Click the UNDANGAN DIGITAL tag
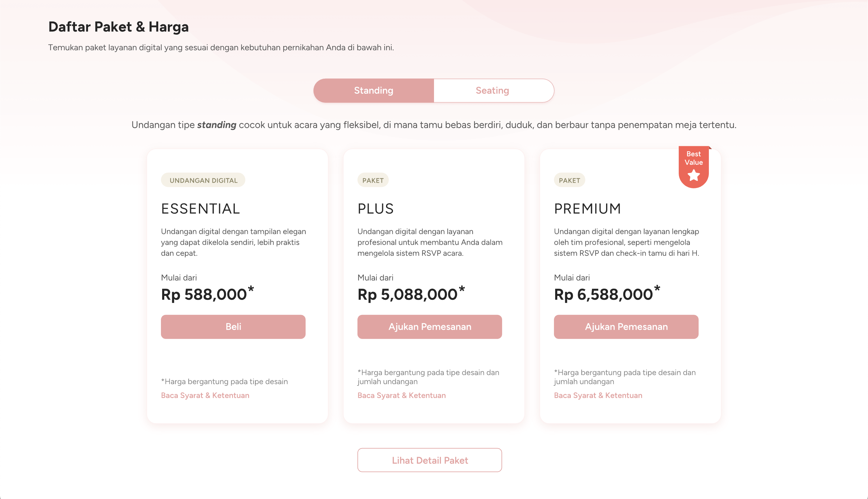This screenshot has width=868, height=499. coord(203,180)
